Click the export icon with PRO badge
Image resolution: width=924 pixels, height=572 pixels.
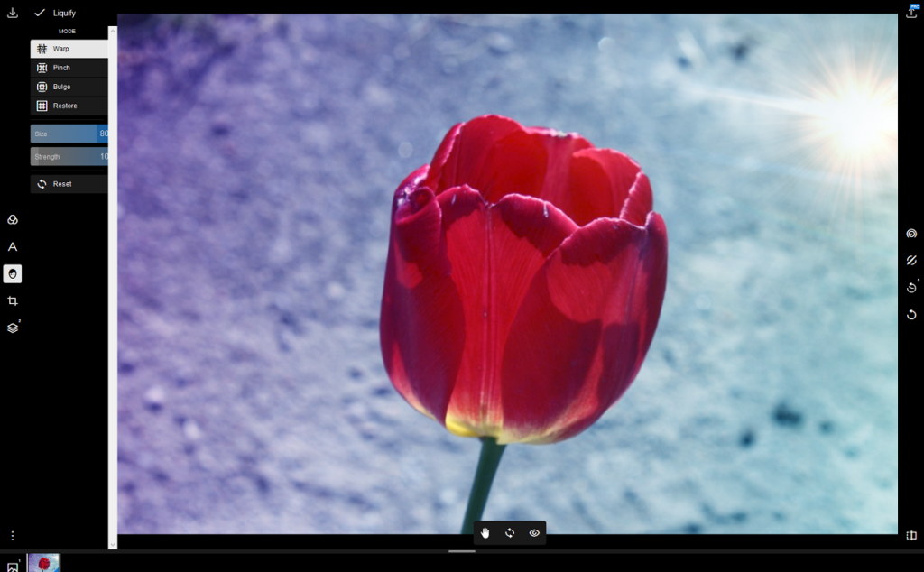click(x=911, y=12)
